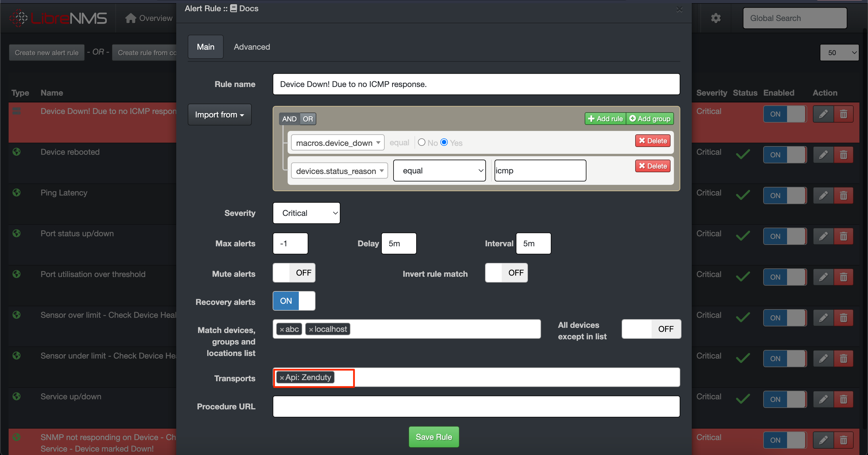
Task: Open the Severity Critical dropdown
Action: [306, 213]
